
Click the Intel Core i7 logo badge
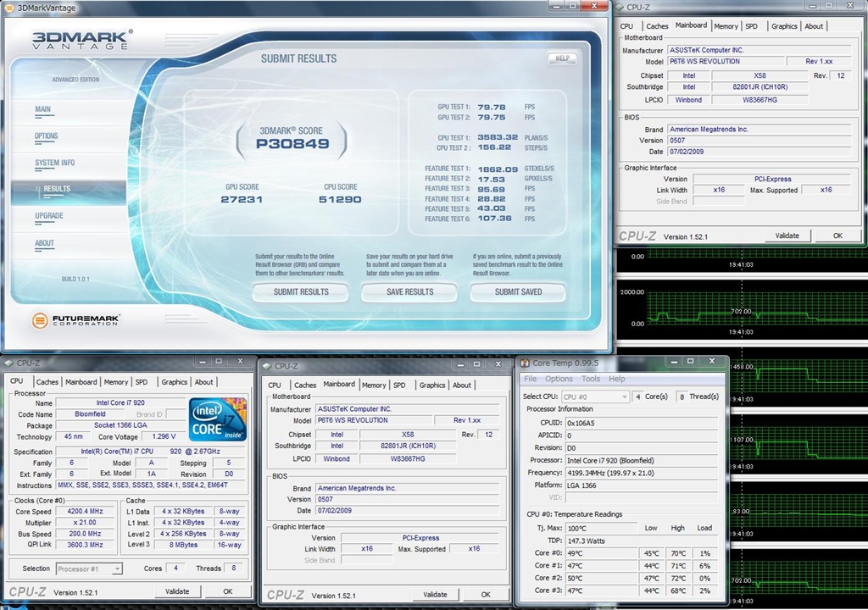tap(217, 419)
